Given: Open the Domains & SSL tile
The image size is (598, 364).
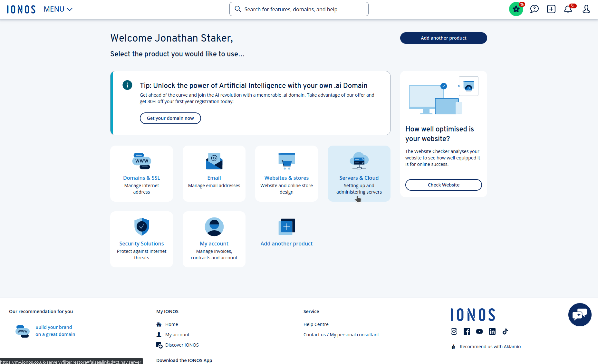Looking at the screenshot, I should click(141, 174).
